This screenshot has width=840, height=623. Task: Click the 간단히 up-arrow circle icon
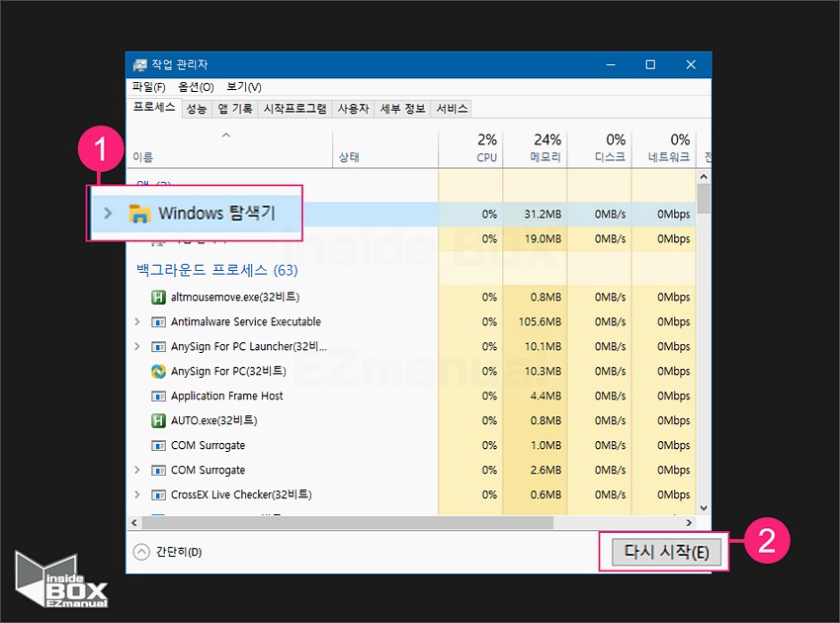click(141, 552)
